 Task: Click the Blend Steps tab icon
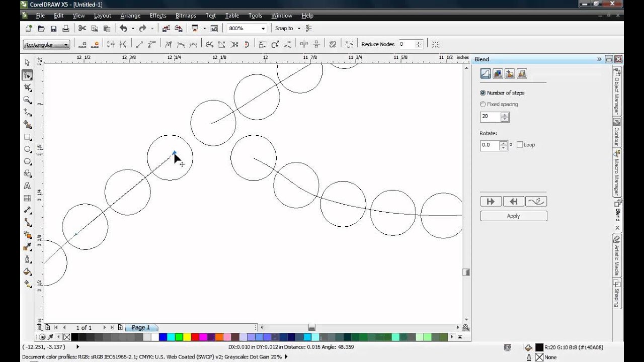(486, 74)
